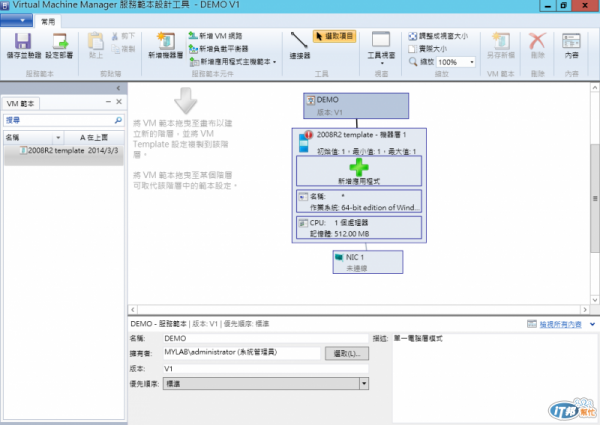600x425 pixels.
Task: Add a new machine tier
Action: (166, 45)
